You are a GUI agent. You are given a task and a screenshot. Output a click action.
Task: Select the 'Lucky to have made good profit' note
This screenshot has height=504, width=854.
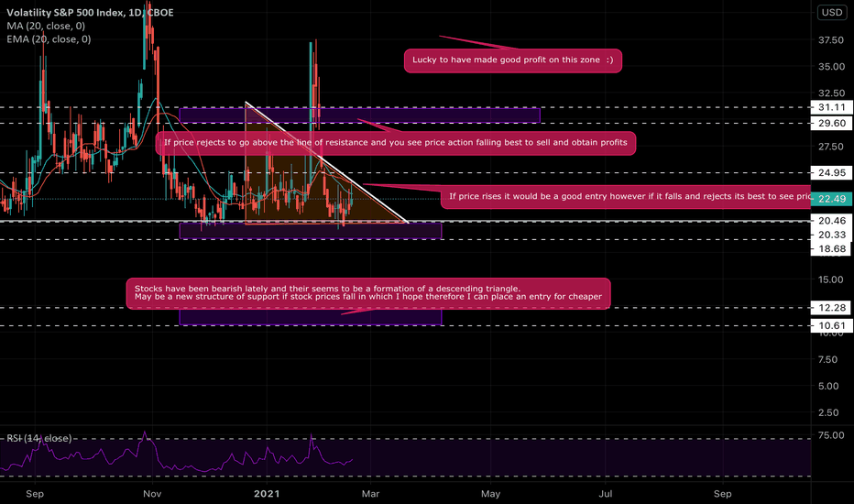pyautogui.click(x=512, y=60)
